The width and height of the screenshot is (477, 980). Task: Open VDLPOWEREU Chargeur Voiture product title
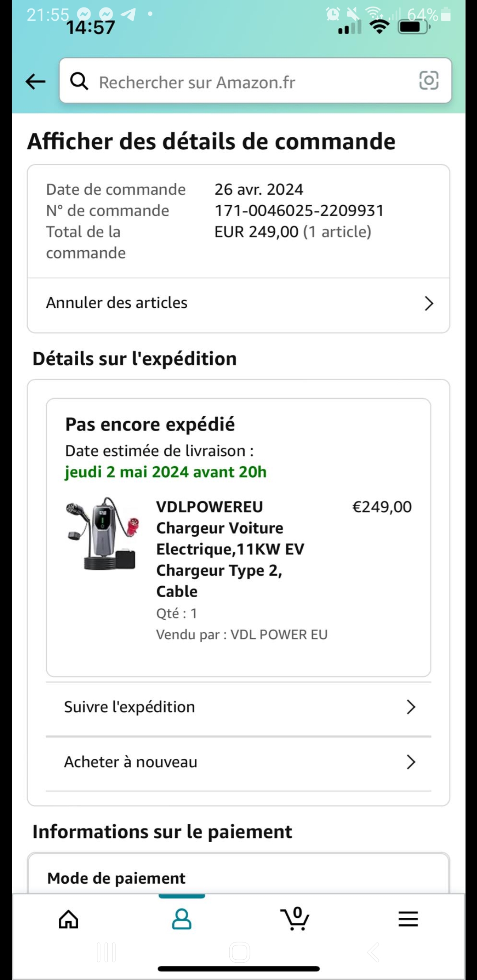[x=230, y=549]
